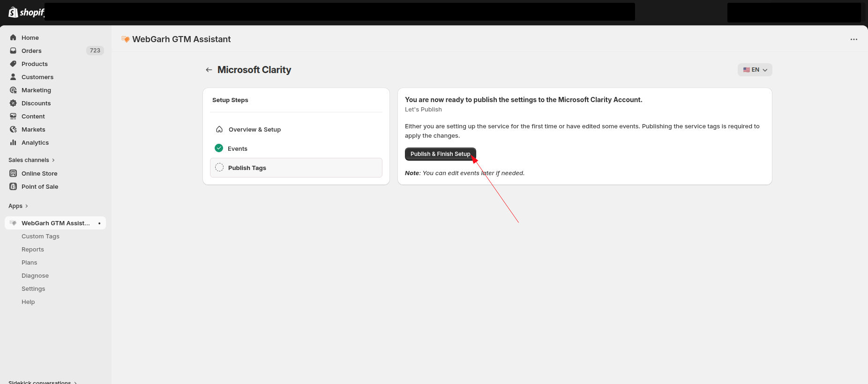868x384 pixels.
Task: Click the Analytics bar chart icon
Action: (x=13, y=142)
